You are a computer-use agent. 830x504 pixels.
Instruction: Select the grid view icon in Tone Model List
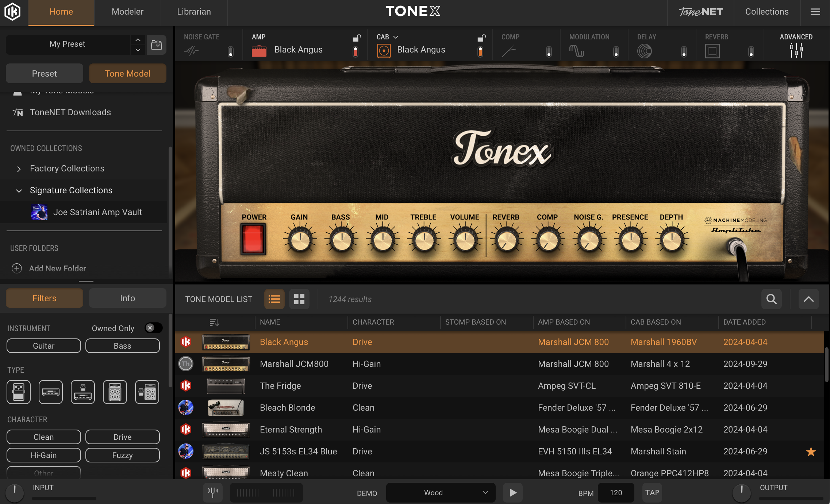point(299,299)
